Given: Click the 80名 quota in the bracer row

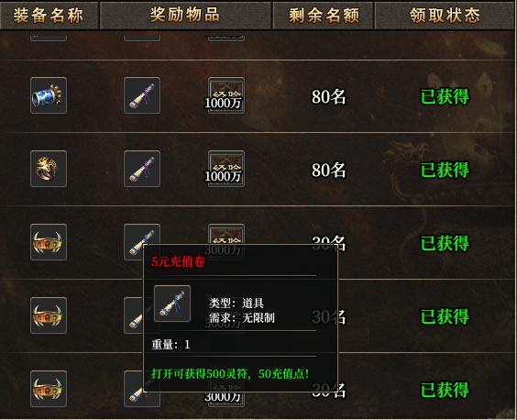Looking at the screenshot, I should click(x=329, y=96).
